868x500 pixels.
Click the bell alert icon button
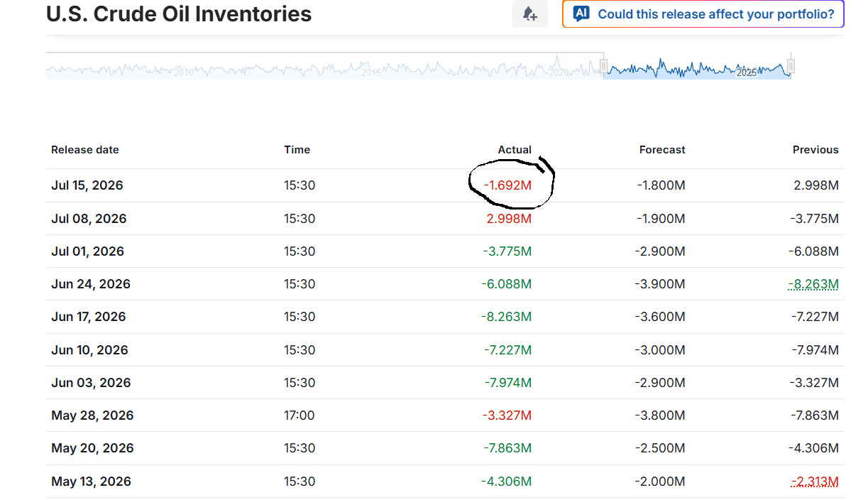pyautogui.click(x=529, y=13)
